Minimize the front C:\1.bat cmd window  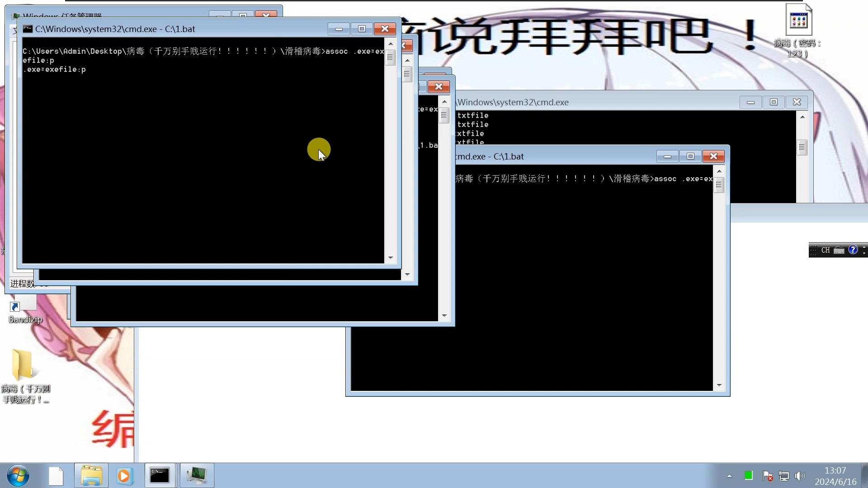click(339, 29)
